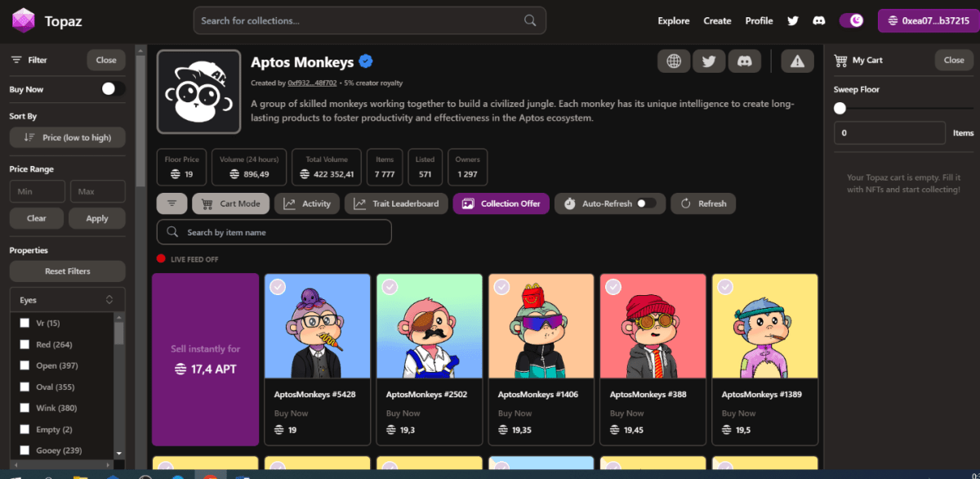Click the Topaz logo
The width and height of the screenshot is (980, 479).
point(24,20)
